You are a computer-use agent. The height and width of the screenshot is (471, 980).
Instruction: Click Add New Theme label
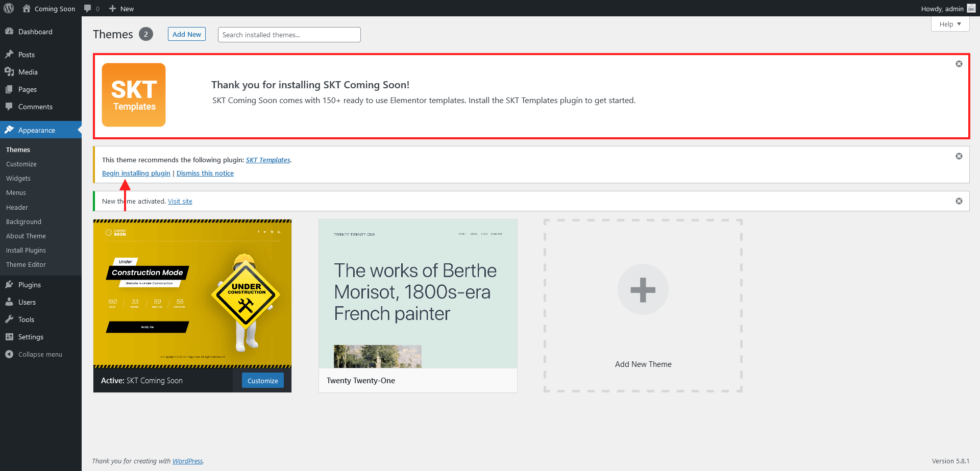click(x=643, y=364)
